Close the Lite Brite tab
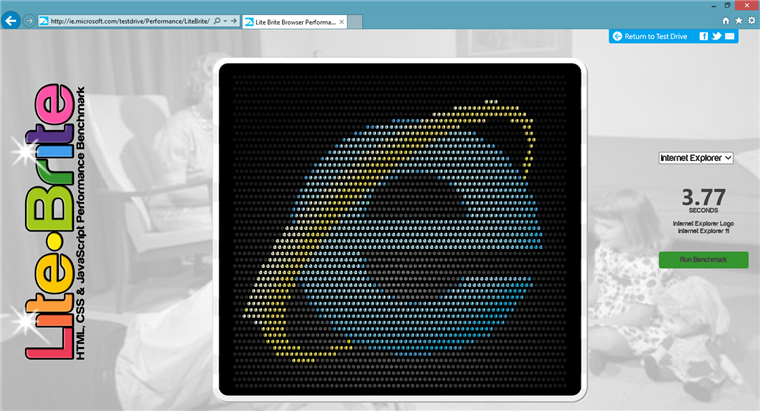 [339, 21]
